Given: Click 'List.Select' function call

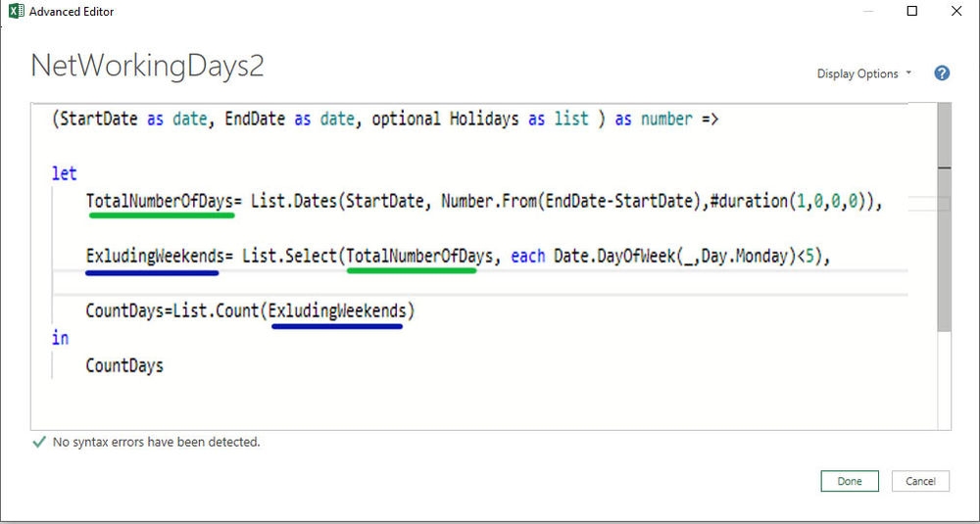Looking at the screenshot, I should tap(291, 256).
